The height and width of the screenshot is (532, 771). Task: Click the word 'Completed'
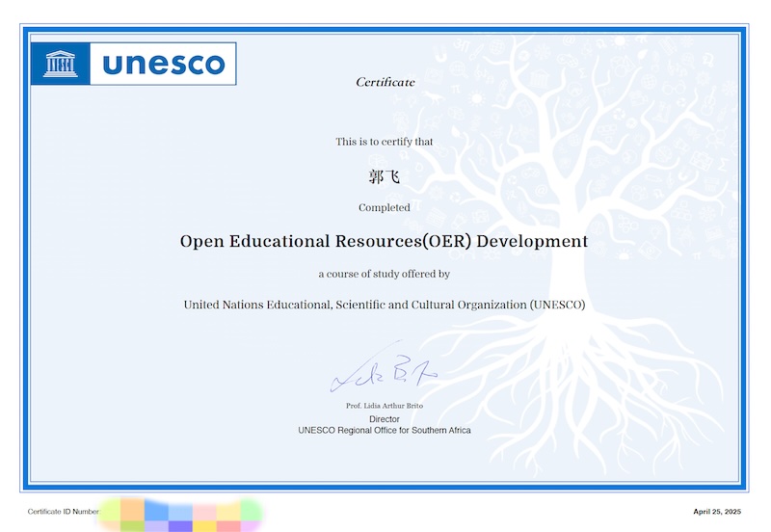coord(384,207)
